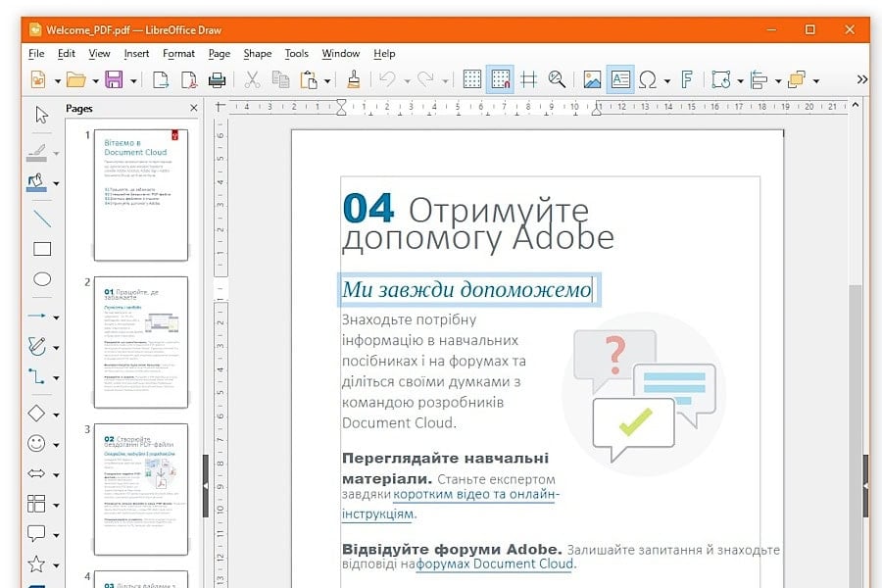Click Export as PDF icon
This screenshot has height=588, width=882.
coord(189,80)
